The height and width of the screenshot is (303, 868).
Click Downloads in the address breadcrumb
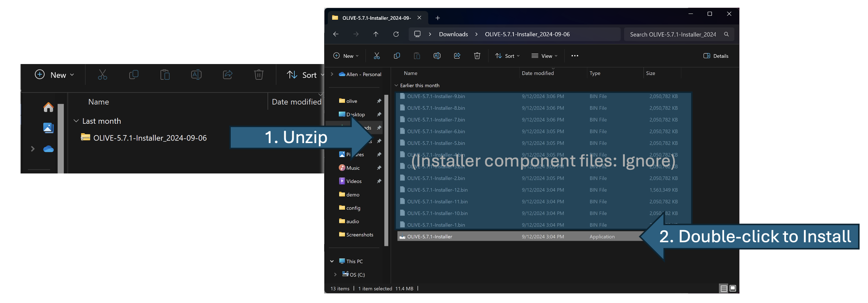(453, 34)
